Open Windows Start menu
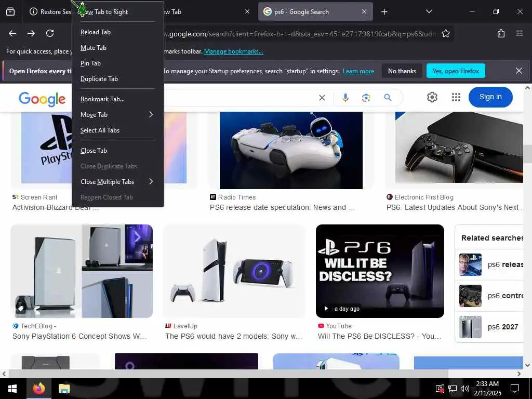 pyautogui.click(x=12, y=389)
